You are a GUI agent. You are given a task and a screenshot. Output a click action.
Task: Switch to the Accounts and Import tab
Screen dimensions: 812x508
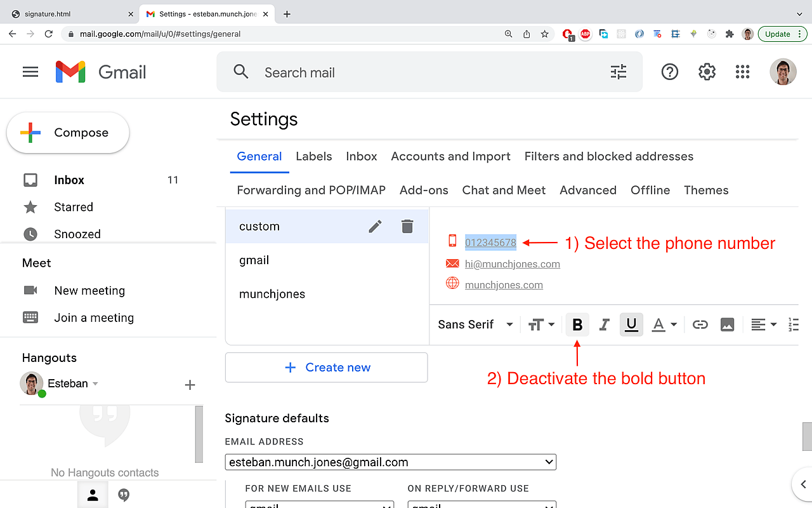(450, 156)
